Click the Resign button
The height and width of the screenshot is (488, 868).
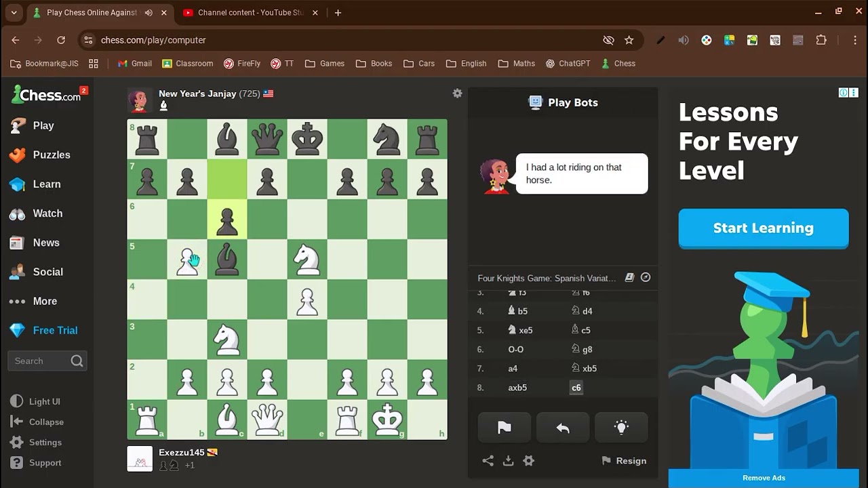coord(624,461)
